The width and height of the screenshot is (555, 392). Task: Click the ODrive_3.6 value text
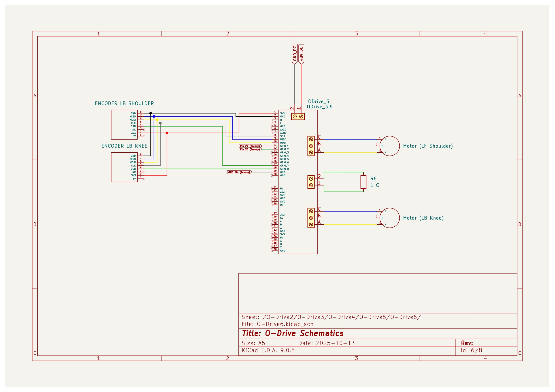[x=320, y=107]
